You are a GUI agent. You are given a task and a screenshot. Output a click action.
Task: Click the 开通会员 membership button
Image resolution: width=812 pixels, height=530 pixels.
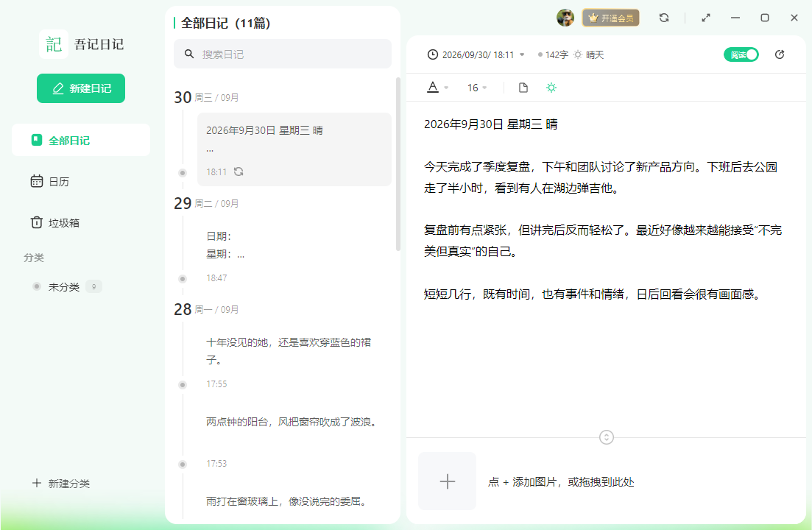click(610, 18)
